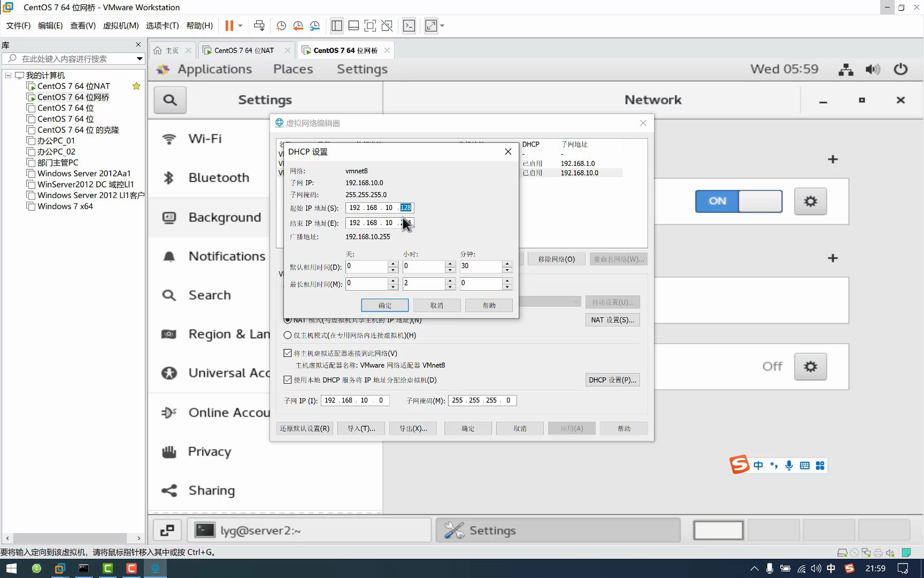
Task: Enable the NAT mode radio button
Action: 287,320
